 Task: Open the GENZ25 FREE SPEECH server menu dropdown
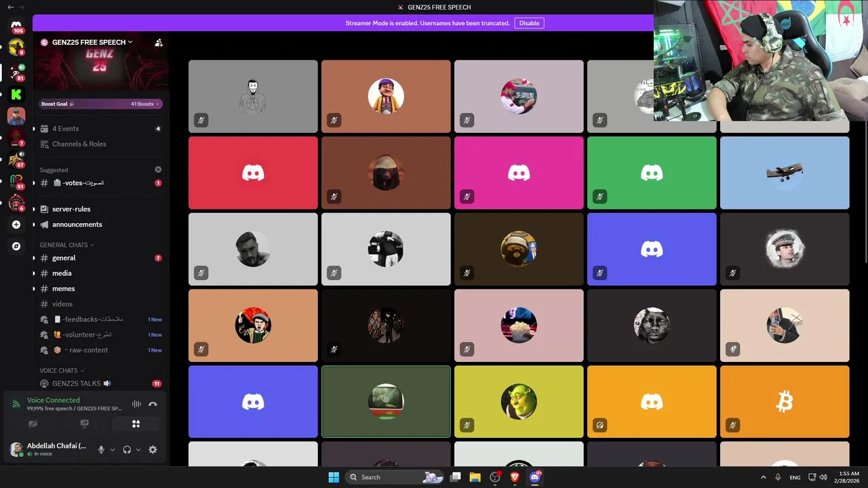point(93,42)
